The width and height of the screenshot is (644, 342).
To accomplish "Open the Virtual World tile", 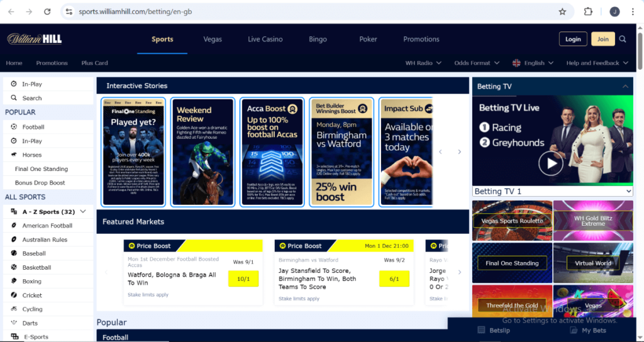I will click(593, 263).
